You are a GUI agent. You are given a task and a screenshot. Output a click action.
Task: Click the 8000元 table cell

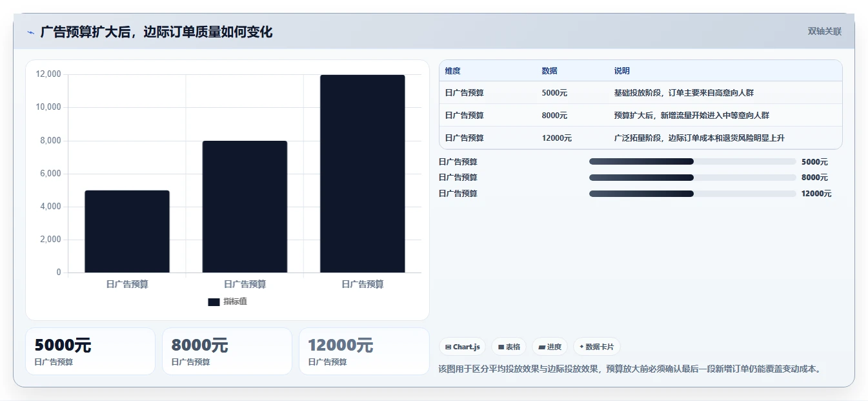554,116
